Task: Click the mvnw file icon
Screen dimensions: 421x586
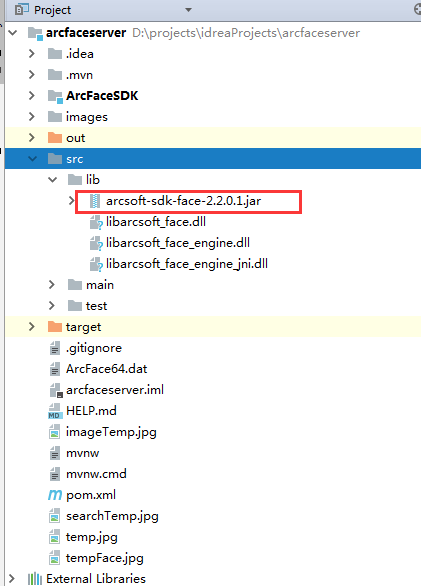Action: [55, 453]
